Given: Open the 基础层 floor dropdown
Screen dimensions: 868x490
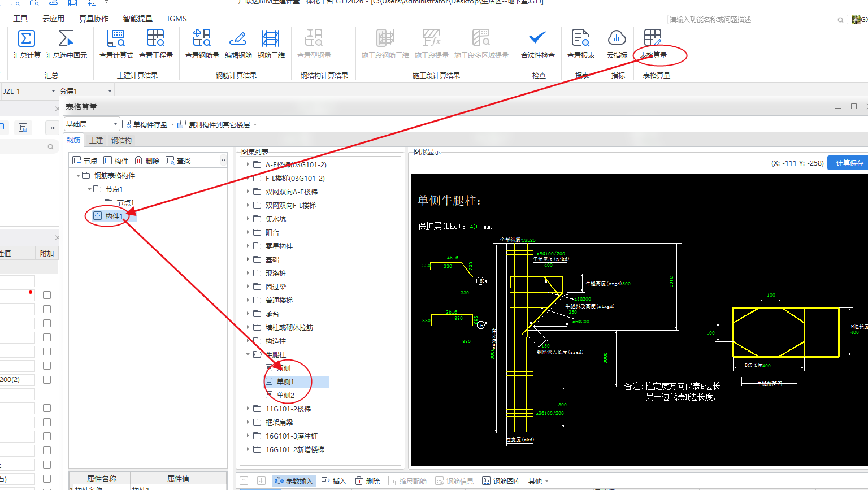Looking at the screenshot, I should pyautogui.click(x=115, y=124).
